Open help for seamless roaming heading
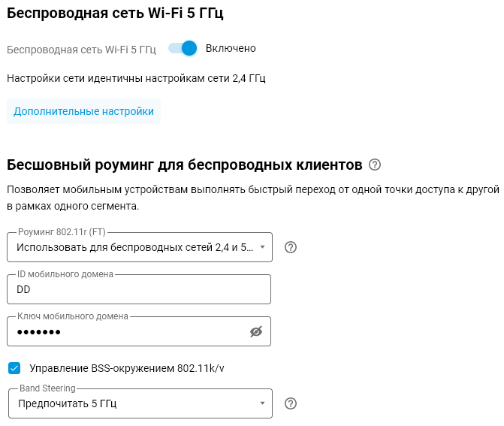 [x=376, y=165]
